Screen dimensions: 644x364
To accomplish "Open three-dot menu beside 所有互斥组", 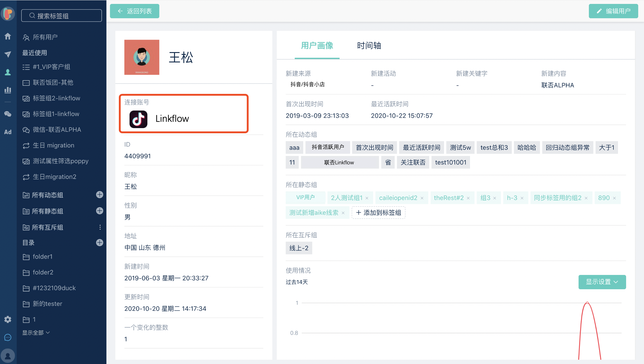I will (x=100, y=227).
